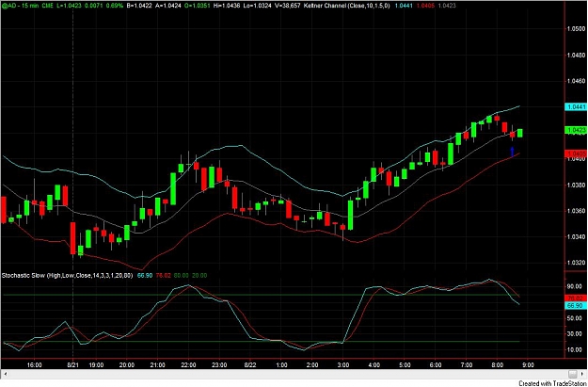This screenshot has width=588, height=387.
Task: Click the 10.00 stochastic axis label
Action: 576,350
